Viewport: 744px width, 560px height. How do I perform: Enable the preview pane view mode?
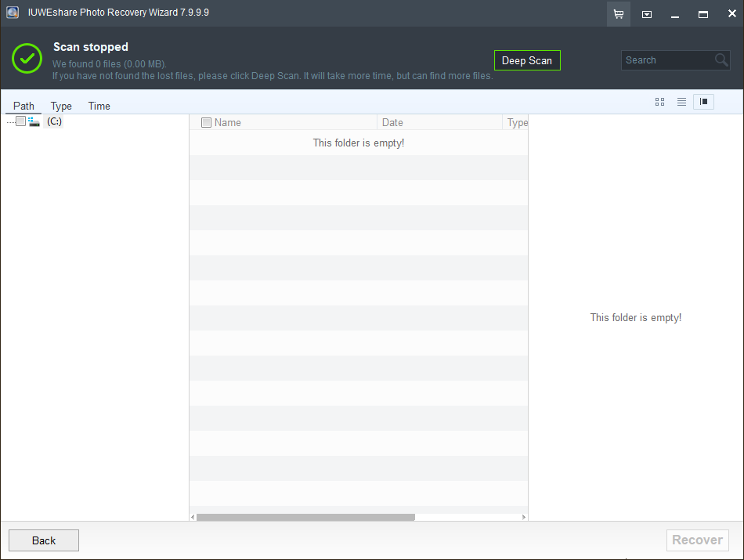[x=703, y=102]
